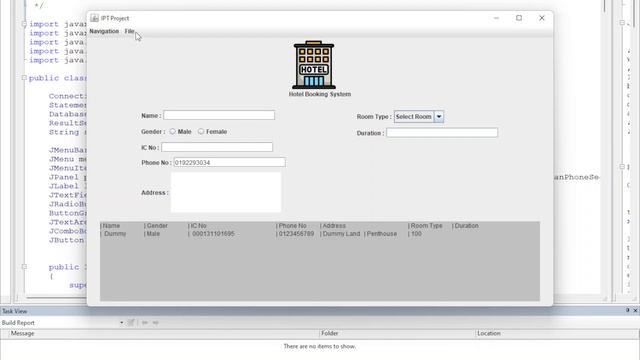
Task: Click the IPT Project window Java icon
Action: tap(94, 18)
